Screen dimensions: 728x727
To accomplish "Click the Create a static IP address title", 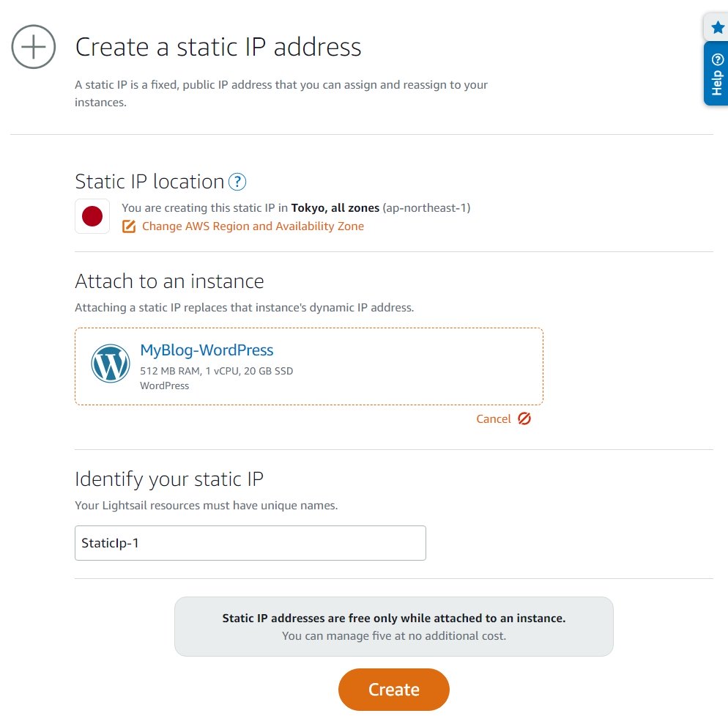I will pyautogui.click(x=218, y=47).
